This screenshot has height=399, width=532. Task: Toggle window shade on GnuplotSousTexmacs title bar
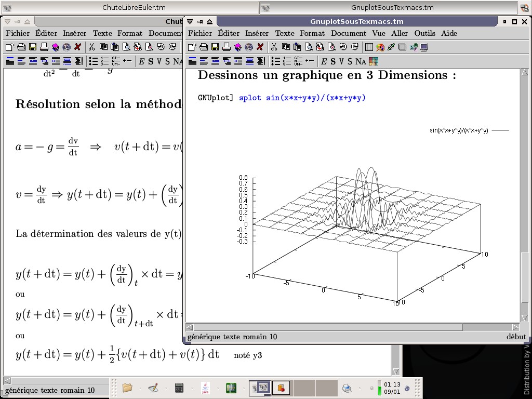[209, 22]
